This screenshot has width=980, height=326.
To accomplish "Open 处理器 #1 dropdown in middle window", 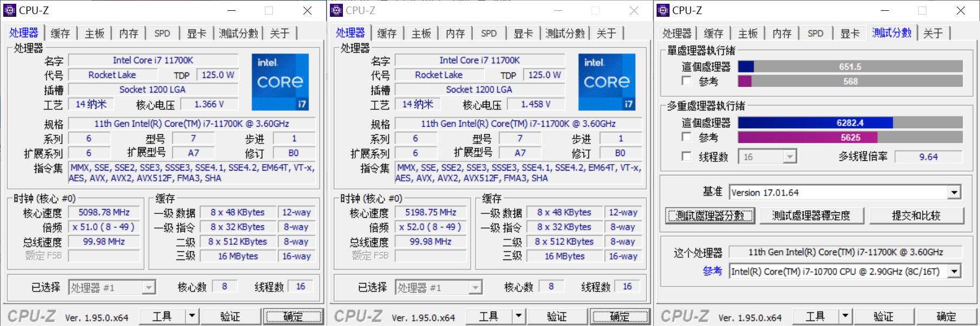I will click(439, 287).
